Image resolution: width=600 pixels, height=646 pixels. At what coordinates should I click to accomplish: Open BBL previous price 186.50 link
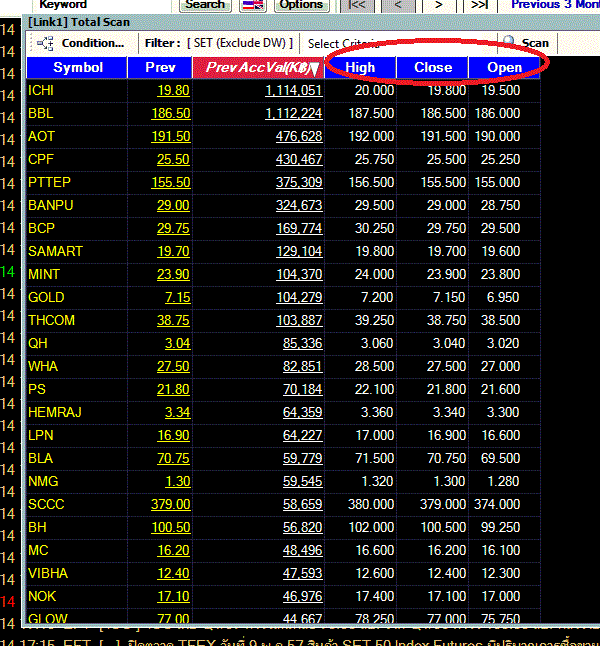coord(171,114)
